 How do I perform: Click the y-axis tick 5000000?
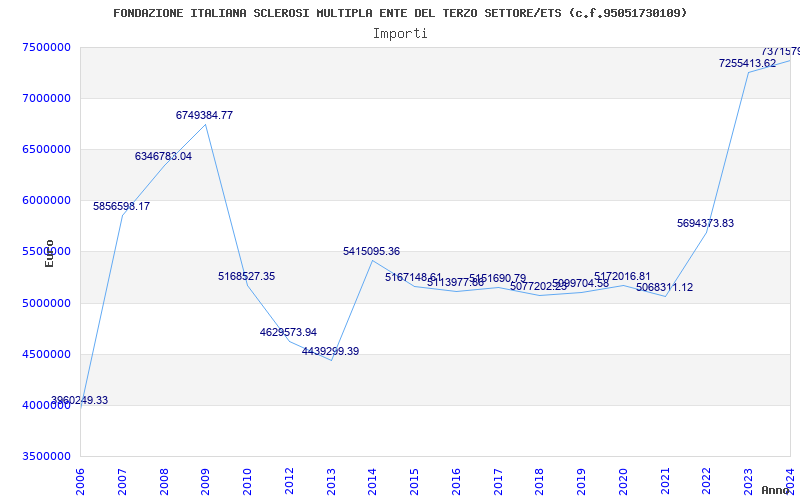coord(46,304)
